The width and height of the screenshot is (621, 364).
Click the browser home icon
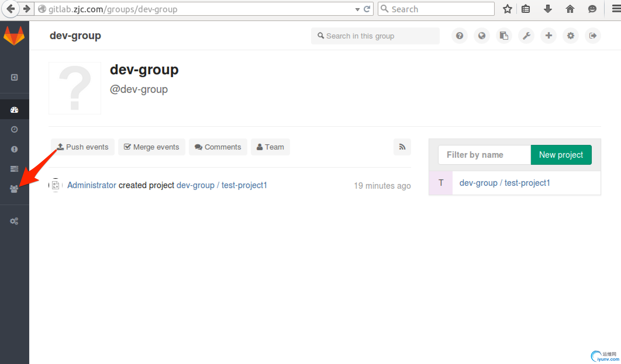click(x=570, y=9)
